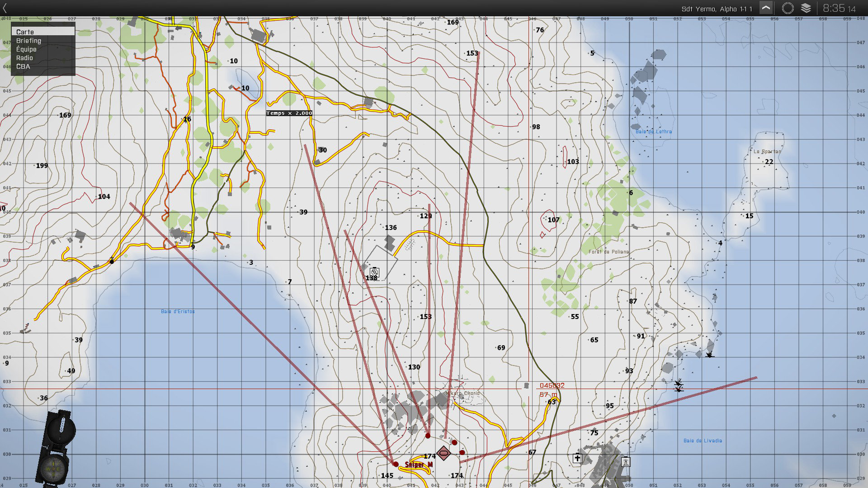Click the red diamond enemy unit marker
Viewport: 868px width, 488px height.
coord(443,453)
